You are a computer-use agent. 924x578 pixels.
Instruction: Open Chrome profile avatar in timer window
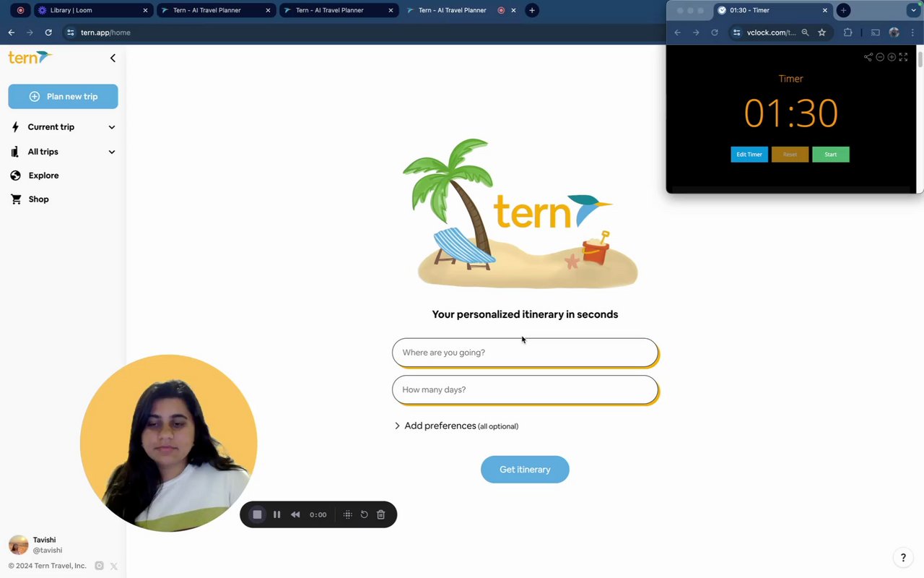tap(894, 33)
